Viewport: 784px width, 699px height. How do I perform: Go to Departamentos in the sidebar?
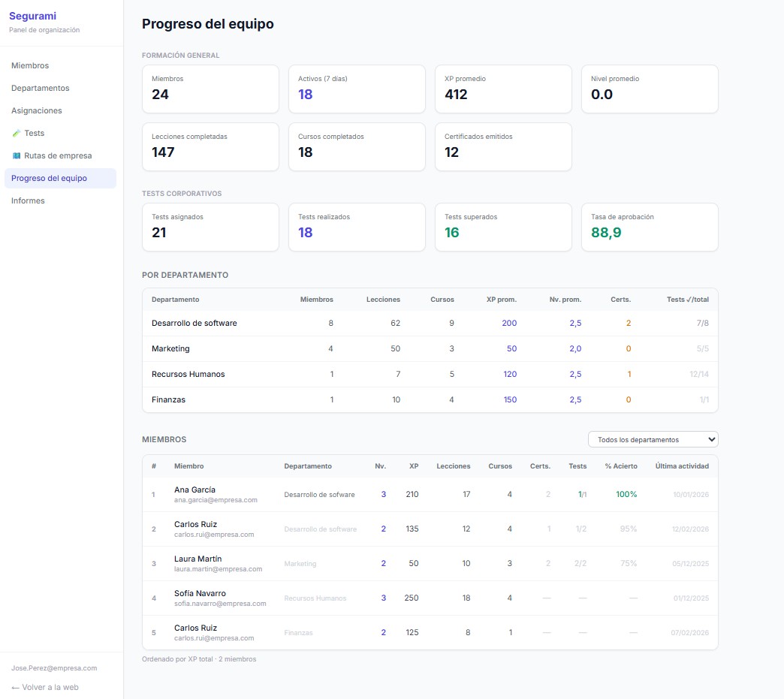40,88
